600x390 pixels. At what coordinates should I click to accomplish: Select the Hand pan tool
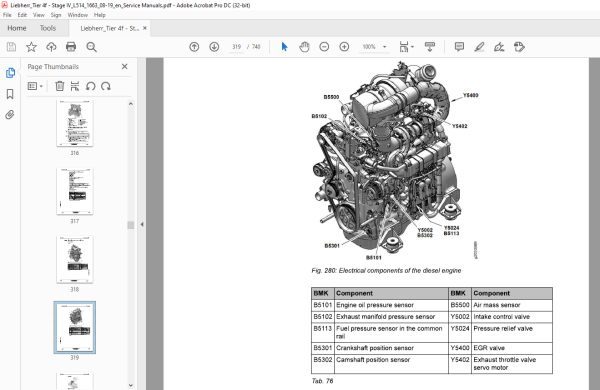click(x=304, y=47)
